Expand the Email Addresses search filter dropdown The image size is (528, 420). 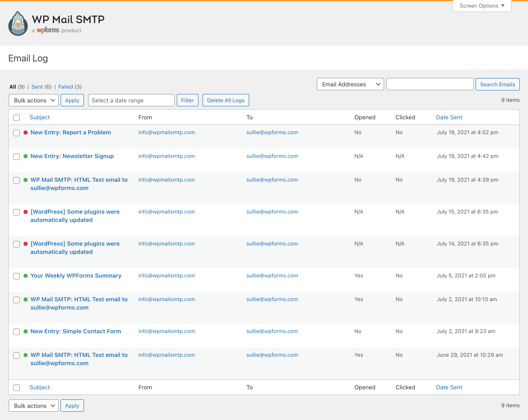click(x=350, y=84)
